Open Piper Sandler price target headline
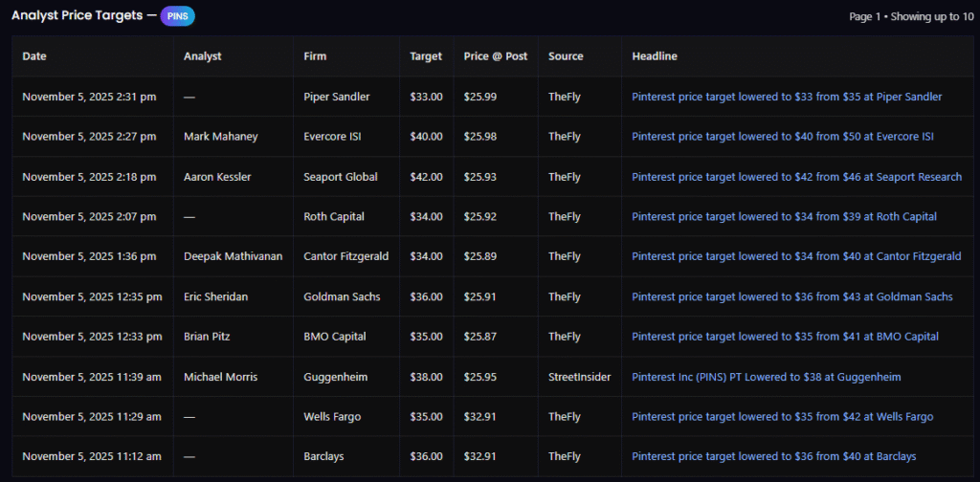This screenshot has height=482, width=980. tap(787, 97)
